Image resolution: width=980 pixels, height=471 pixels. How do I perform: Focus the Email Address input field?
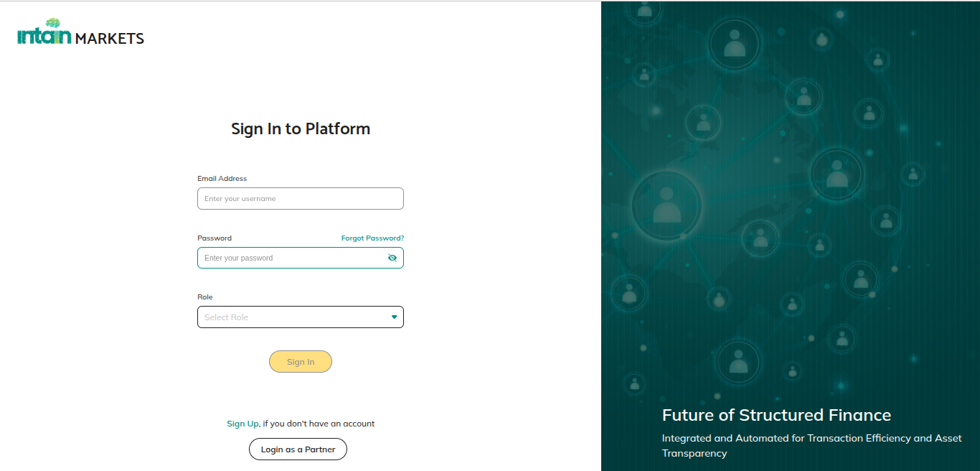pyautogui.click(x=300, y=199)
